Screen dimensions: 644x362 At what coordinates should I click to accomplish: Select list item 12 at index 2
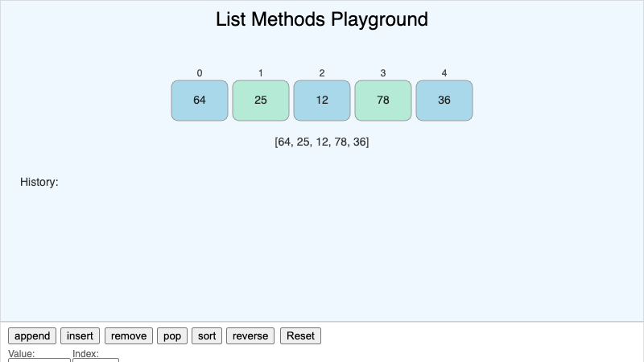point(322,101)
